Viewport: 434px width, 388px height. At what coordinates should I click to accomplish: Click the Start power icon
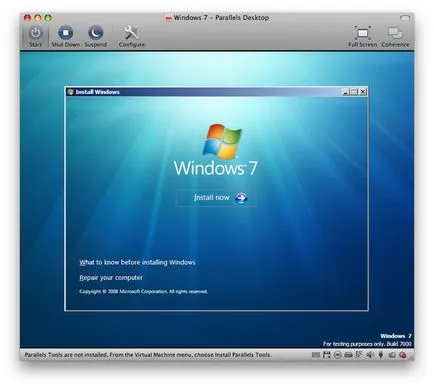35,33
